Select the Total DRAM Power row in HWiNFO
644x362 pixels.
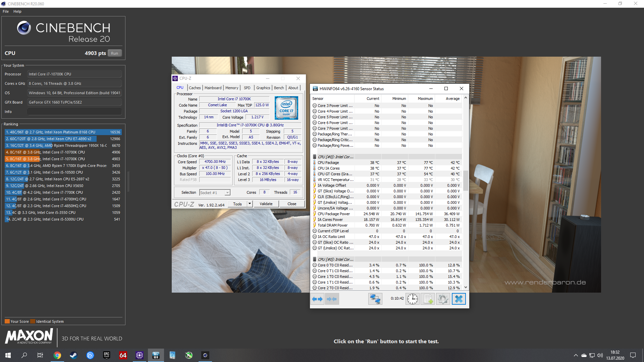(x=386, y=225)
